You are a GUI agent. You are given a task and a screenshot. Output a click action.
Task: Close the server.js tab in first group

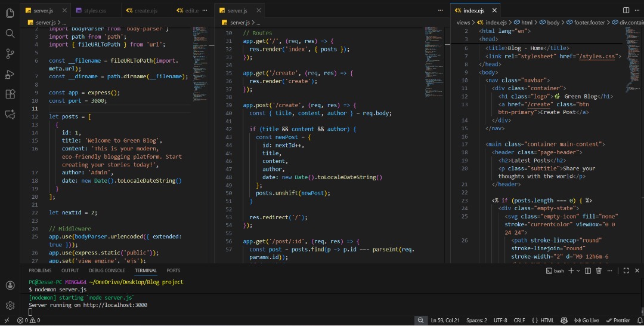pos(64,10)
